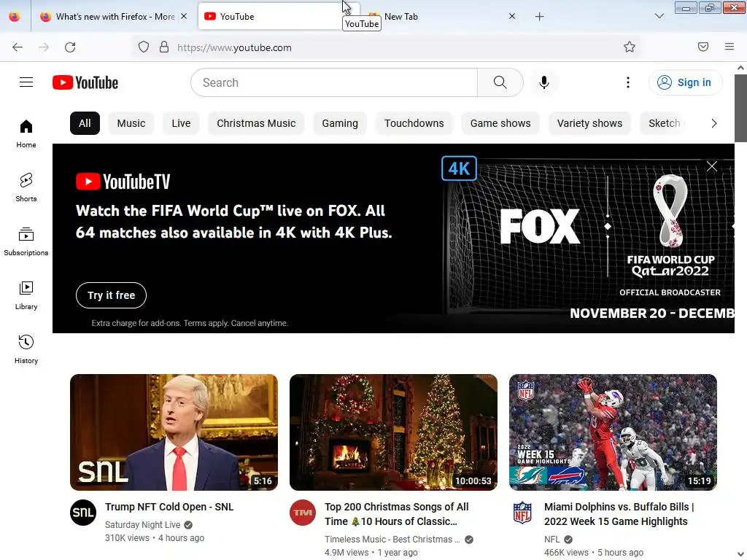
Task: Select the Variety shows chip
Action: (x=589, y=123)
